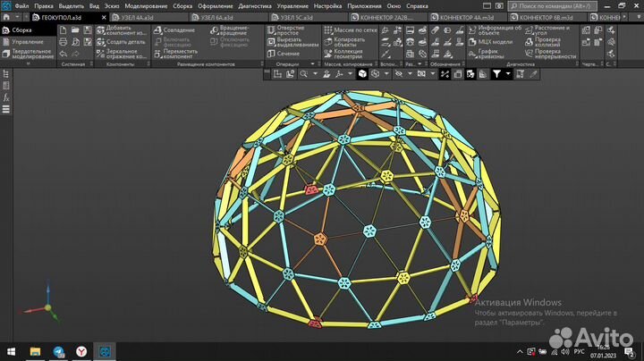Open dropdown next to home icon

17,18
